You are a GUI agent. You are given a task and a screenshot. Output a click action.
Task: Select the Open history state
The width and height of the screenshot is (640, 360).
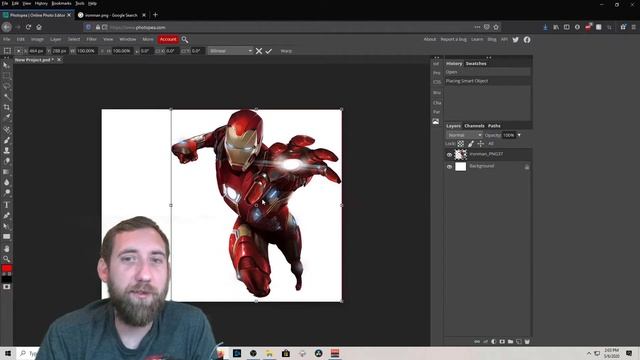click(487, 72)
